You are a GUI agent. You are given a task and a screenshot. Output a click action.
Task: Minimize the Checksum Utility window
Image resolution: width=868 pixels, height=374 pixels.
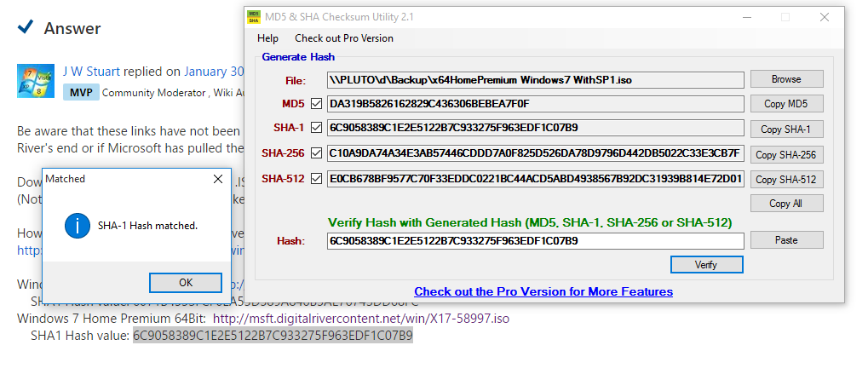[746, 17]
